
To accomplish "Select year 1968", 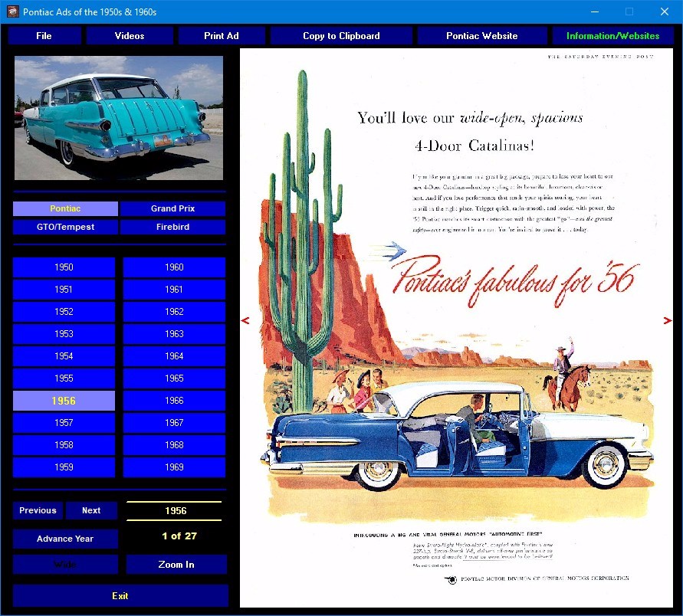I will pos(174,445).
